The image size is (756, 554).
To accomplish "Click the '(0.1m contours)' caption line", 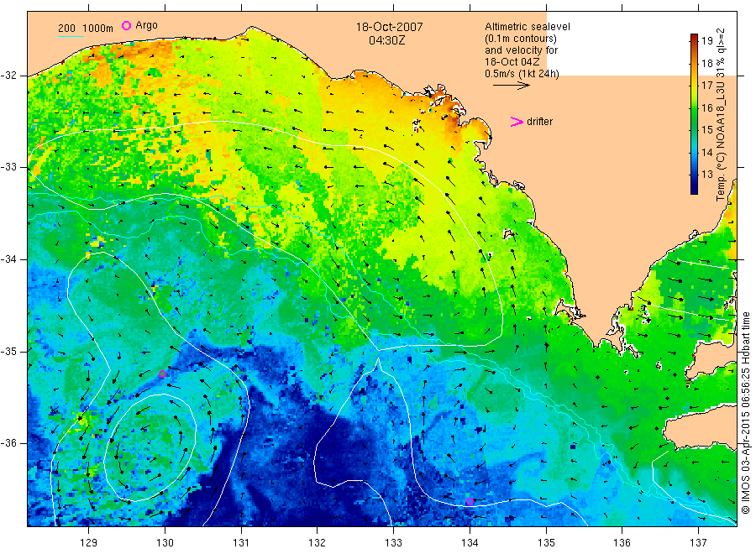I will click(x=521, y=39).
